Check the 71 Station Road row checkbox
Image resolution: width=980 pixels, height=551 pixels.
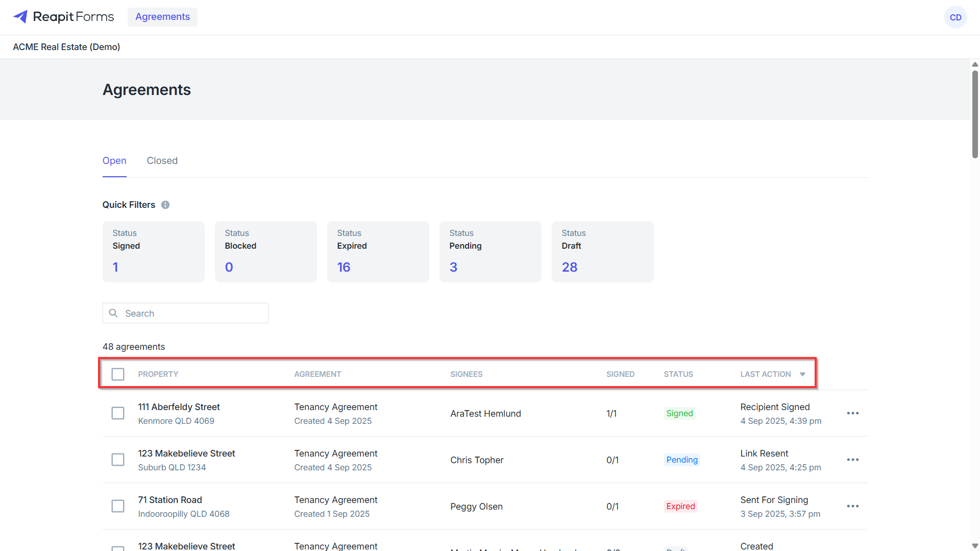point(118,506)
